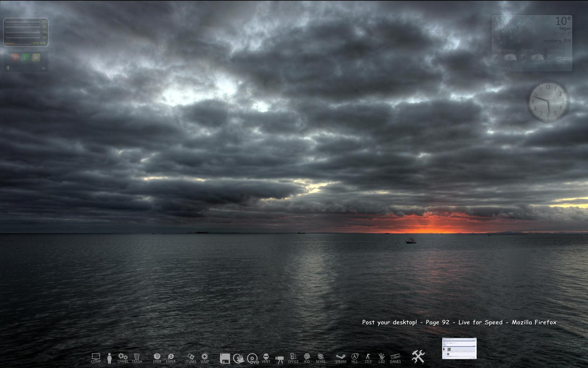
Task: Launch ICQ from the dock
Action: pos(307,358)
